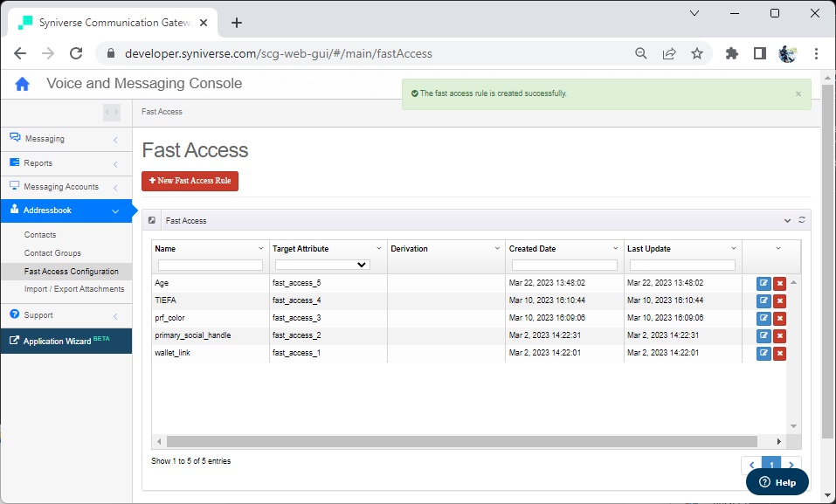
Task: Click the table scroll left arrow
Action: pos(159,442)
